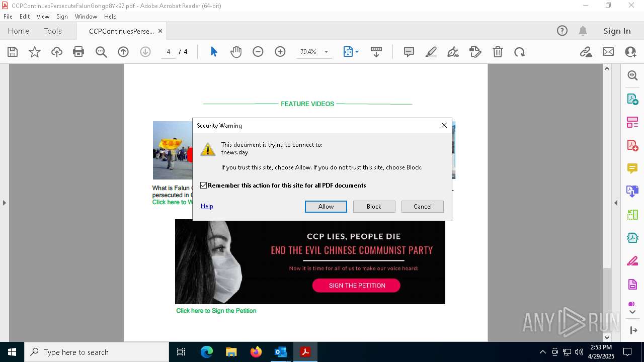644x362 pixels.
Task: Open the Edit menu
Action: [25, 17]
